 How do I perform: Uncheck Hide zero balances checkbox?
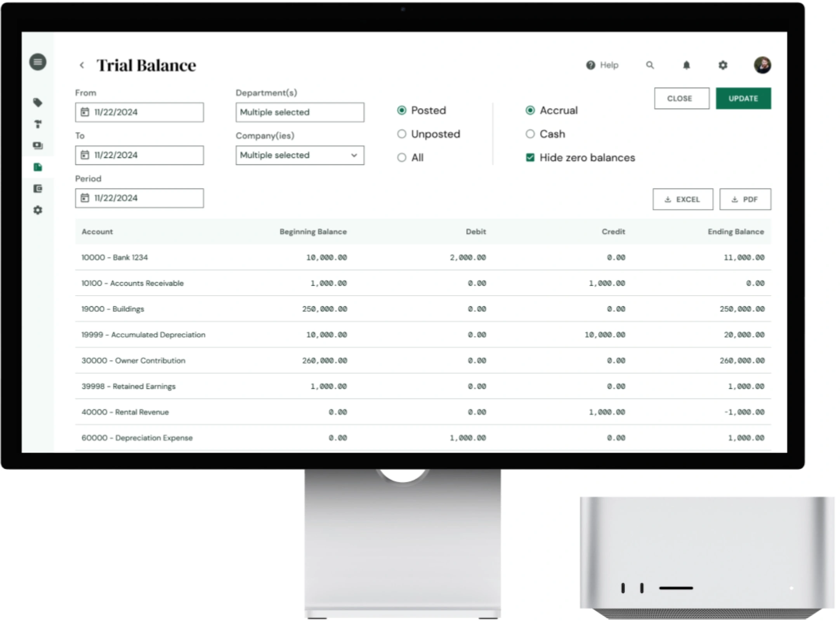[530, 157]
